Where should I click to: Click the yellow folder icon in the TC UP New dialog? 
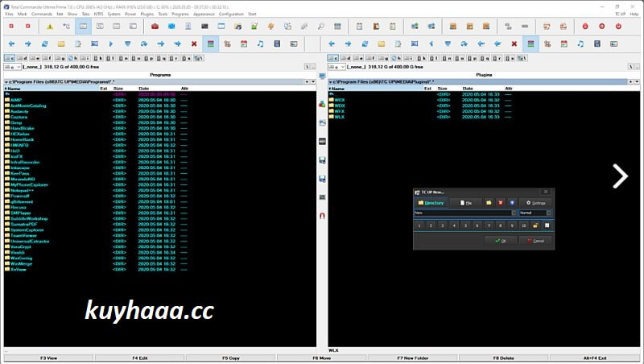tap(489, 203)
